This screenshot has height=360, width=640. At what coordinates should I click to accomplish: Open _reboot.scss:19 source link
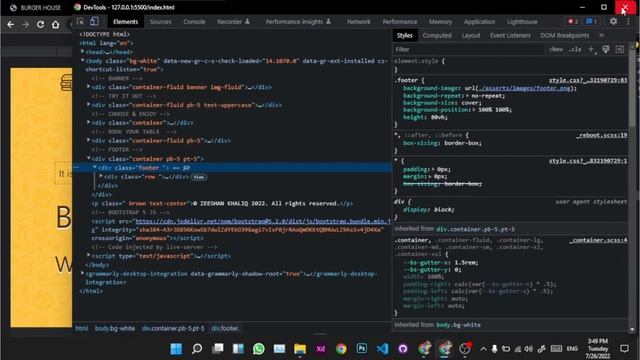[x=602, y=135]
